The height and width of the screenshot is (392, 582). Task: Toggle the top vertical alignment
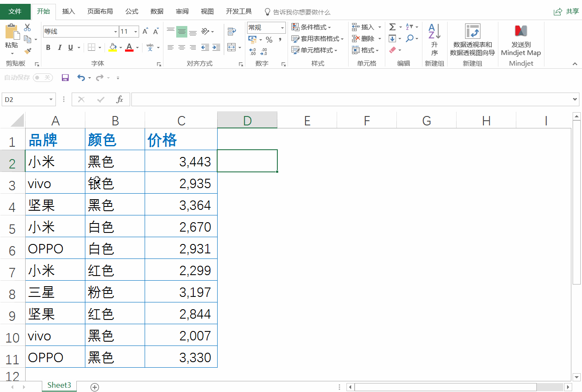[171, 31]
